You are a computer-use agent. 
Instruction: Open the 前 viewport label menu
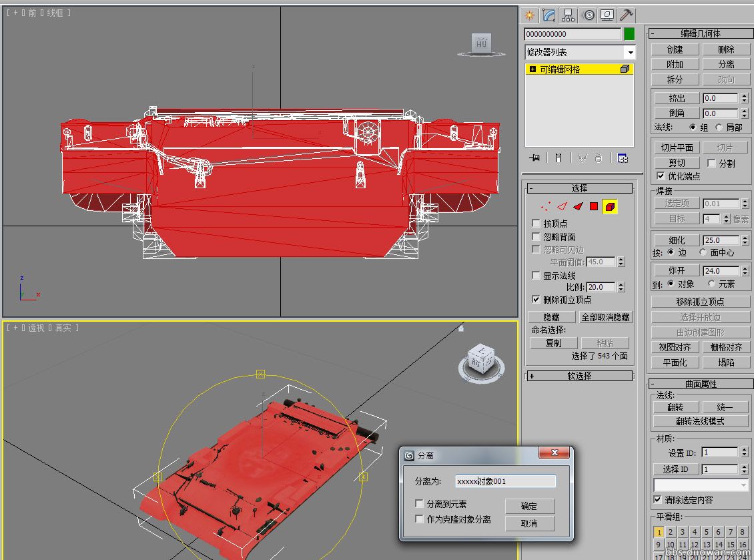click(32, 13)
